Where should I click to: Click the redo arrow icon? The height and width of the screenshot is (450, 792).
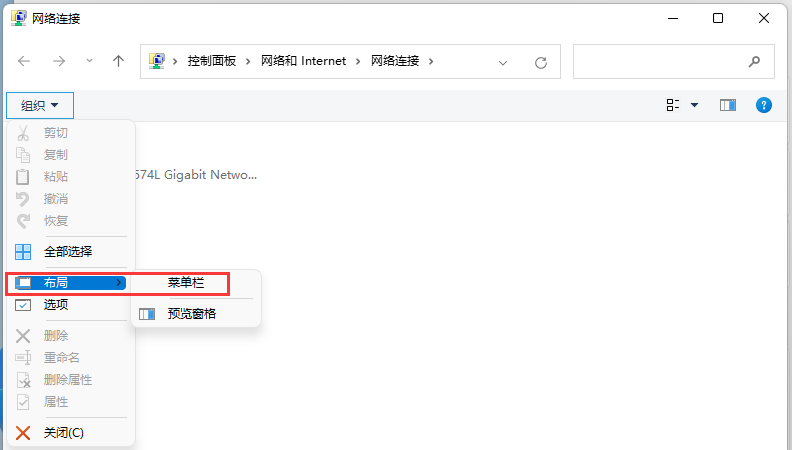(x=23, y=221)
